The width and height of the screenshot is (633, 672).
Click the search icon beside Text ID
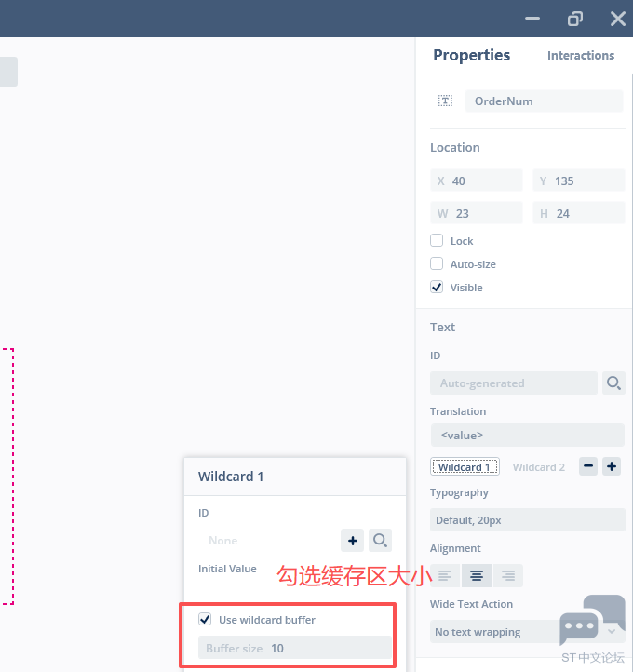[x=613, y=383]
